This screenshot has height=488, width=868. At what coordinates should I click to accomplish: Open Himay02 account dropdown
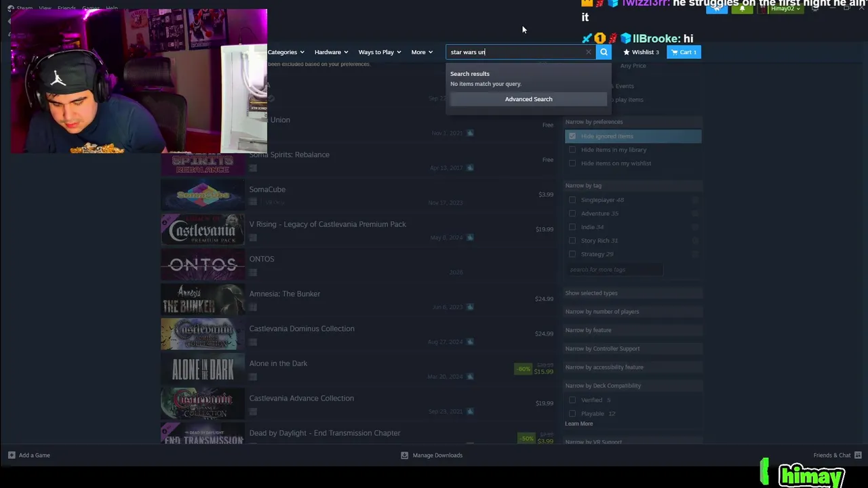coord(785,9)
